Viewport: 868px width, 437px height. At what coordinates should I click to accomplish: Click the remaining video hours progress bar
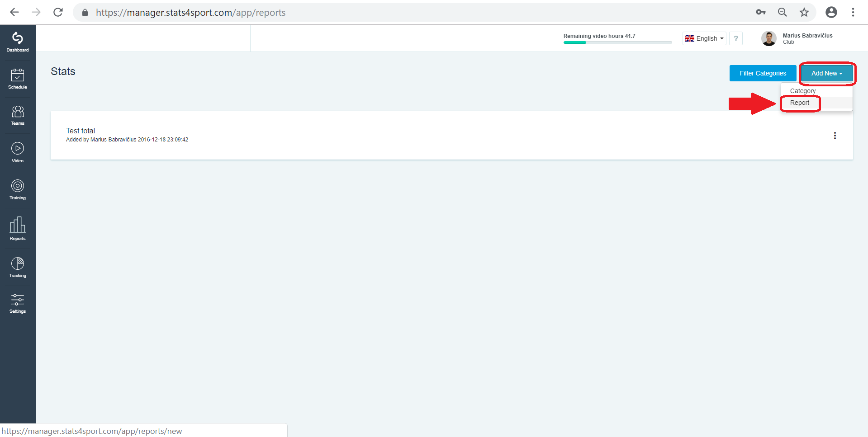click(617, 42)
